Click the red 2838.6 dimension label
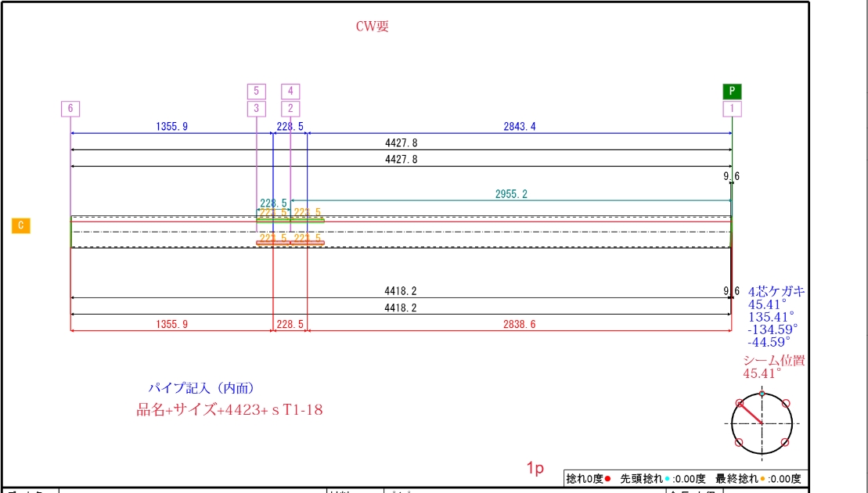Viewport: 868px width, 493px height. coord(519,324)
